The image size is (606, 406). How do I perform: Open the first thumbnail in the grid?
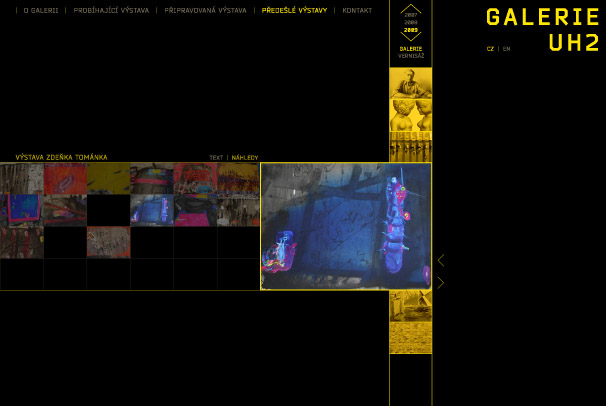tap(21, 178)
